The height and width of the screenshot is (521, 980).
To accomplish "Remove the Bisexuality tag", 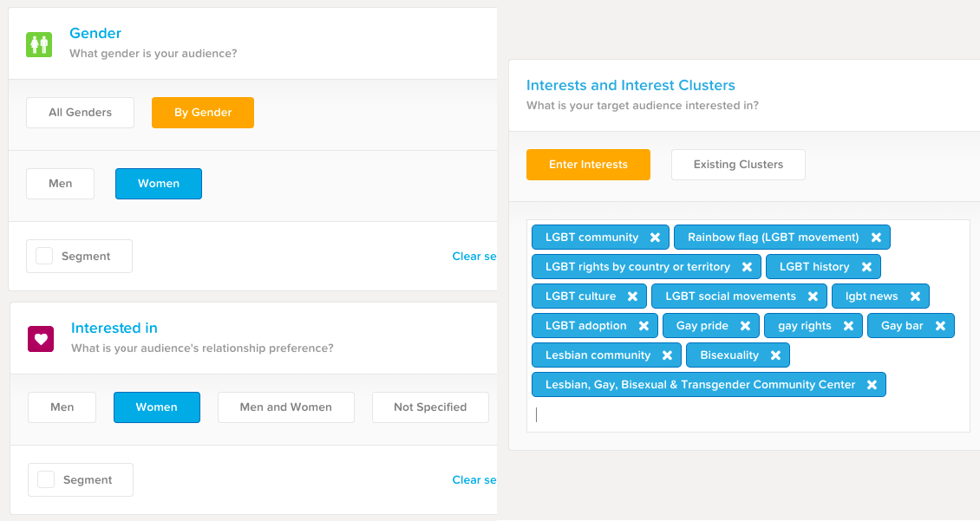I will (775, 355).
